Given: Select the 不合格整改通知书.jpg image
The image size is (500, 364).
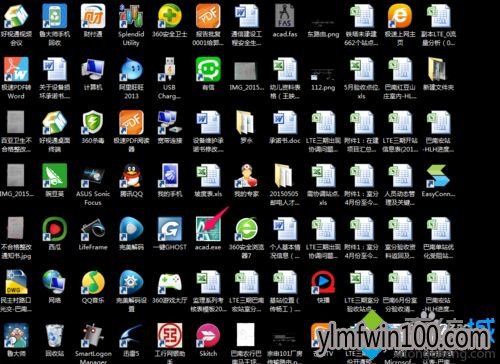Looking at the screenshot, I should pyautogui.click(x=16, y=238).
